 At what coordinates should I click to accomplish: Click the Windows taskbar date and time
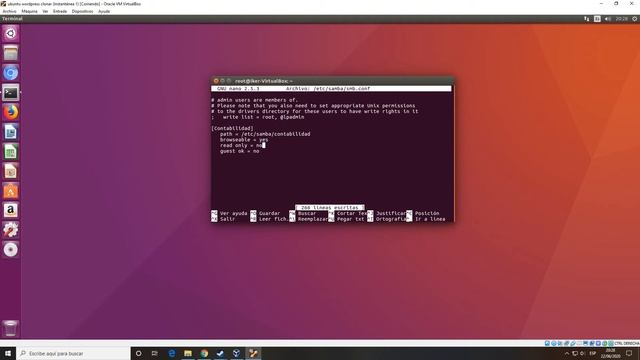pyautogui.click(x=611, y=353)
